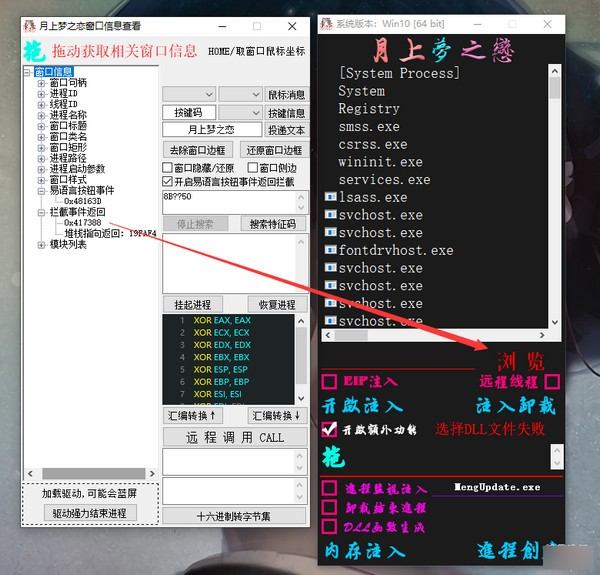
Task: Click 开启注入 in injector window
Action: click(362, 406)
